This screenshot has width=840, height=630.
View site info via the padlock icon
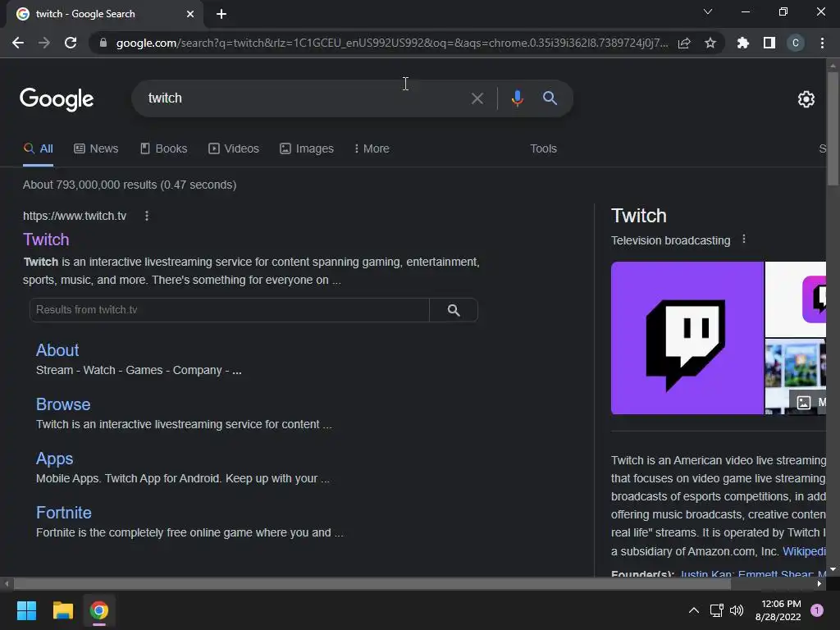103,43
